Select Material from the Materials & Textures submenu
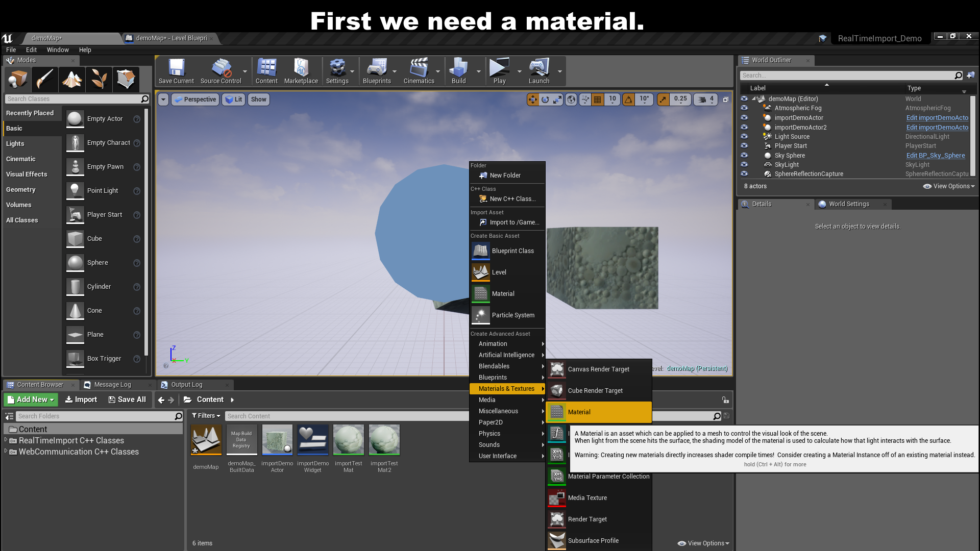This screenshot has height=551, width=980. coord(598,412)
